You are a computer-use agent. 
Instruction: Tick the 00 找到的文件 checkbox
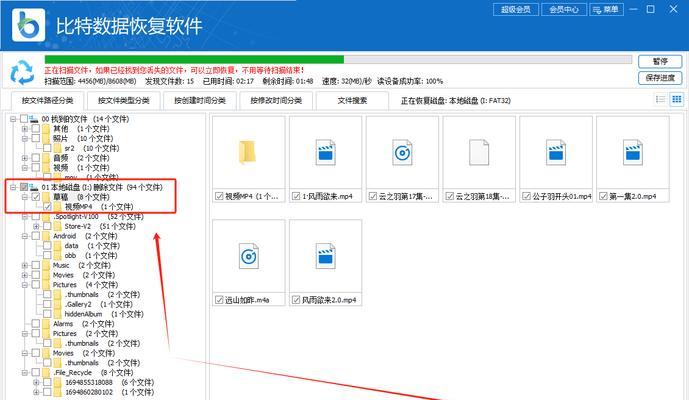(x=24, y=119)
